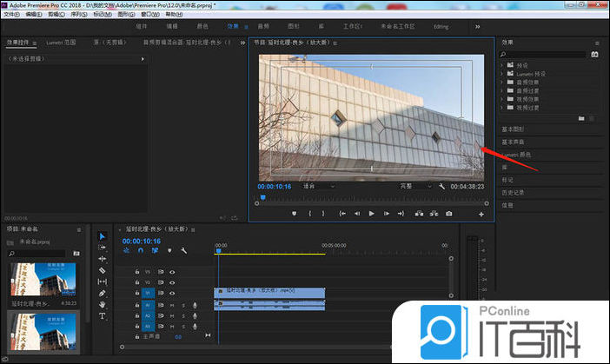Open the 适合 zoom level dropdown

(x=318, y=186)
